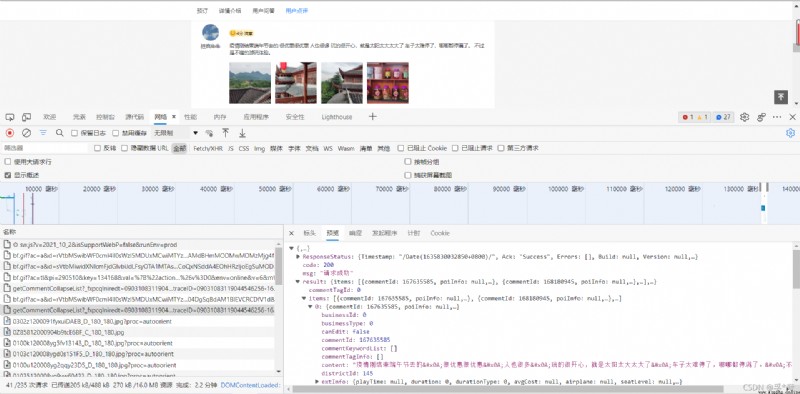Open the first review photo thumbnail
This screenshot has height=394, width=800.
click(250, 83)
